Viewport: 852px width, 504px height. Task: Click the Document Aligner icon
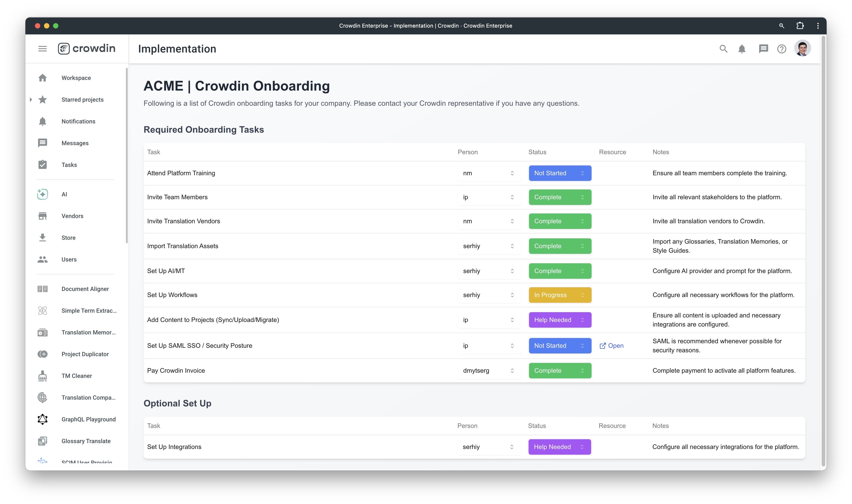[43, 289]
